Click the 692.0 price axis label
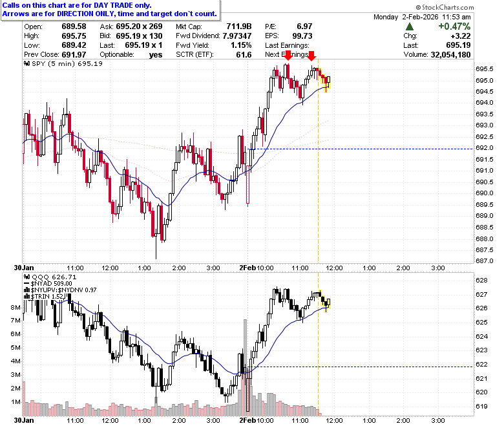The width and height of the screenshot is (504, 426). (484, 147)
